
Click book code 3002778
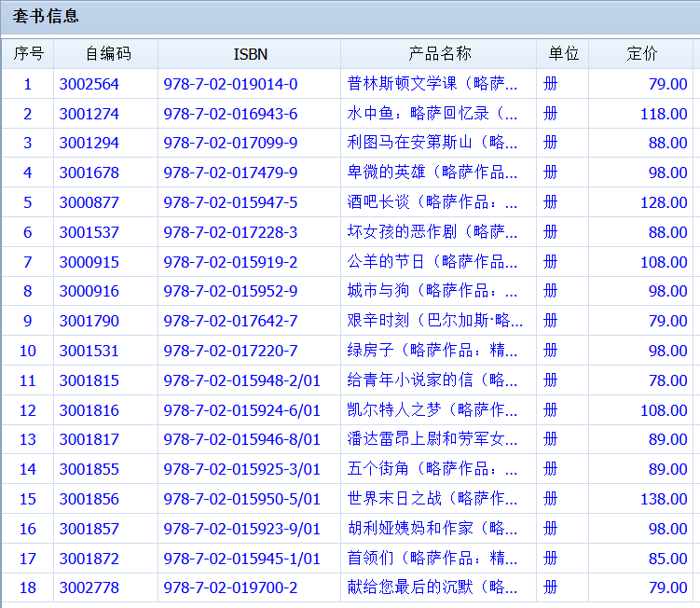tap(89, 587)
